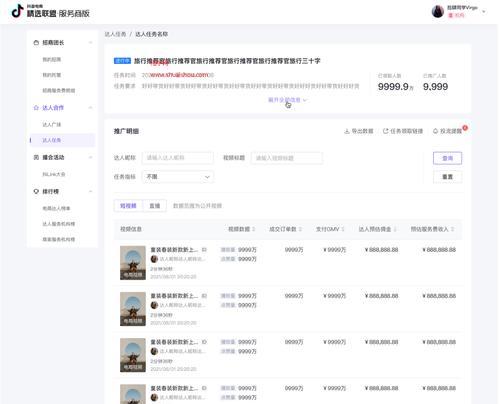Open 招商服务费明细 in the sidebar

(x=59, y=90)
